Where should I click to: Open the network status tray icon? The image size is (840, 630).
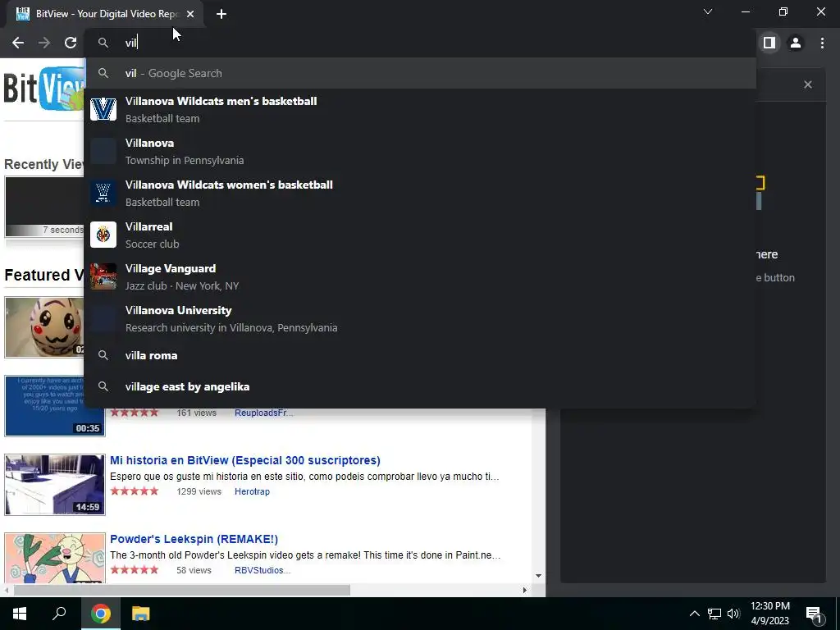pyautogui.click(x=714, y=614)
